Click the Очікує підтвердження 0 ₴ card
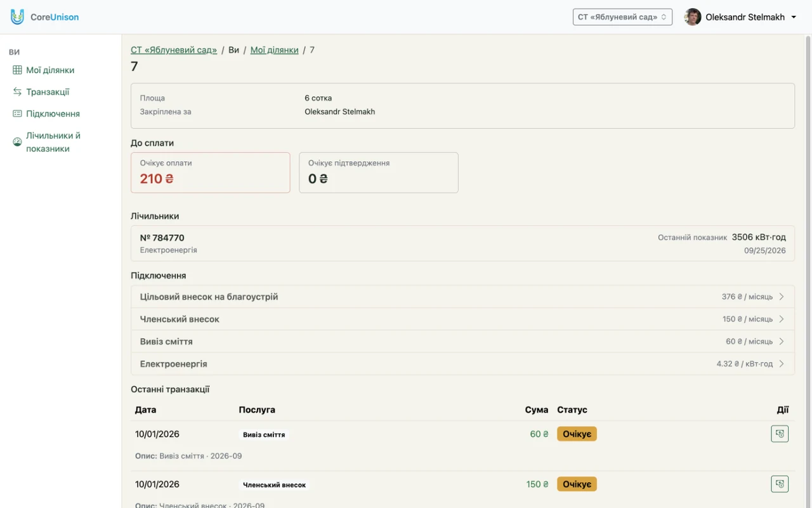The height and width of the screenshot is (508, 812). (x=379, y=172)
